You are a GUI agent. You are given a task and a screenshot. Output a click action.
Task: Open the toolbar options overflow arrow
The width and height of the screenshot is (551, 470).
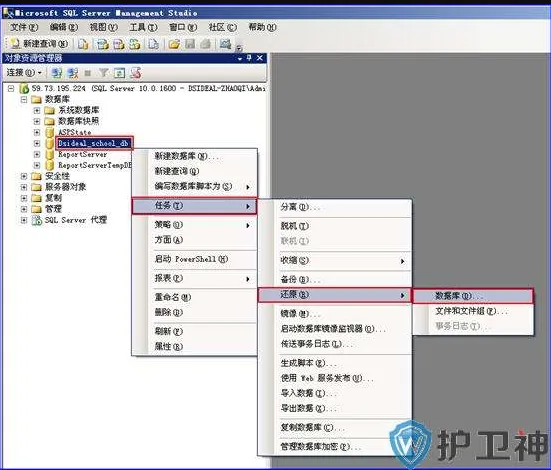[x=239, y=48]
